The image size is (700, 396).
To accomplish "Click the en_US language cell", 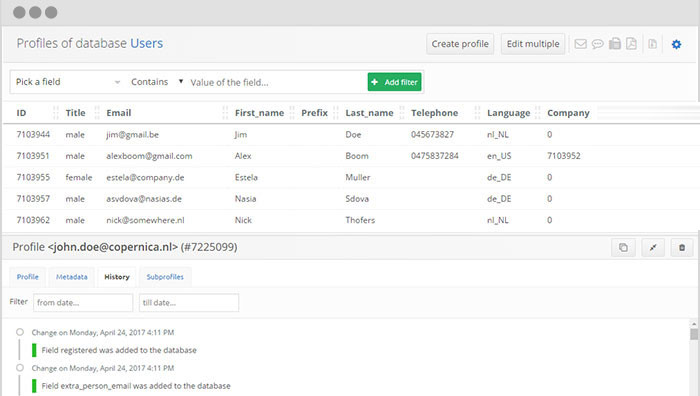I will pos(499,156).
